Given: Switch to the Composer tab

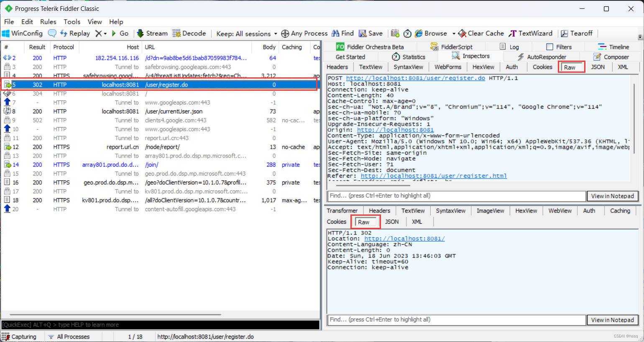Looking at the screenshot, I should 611,57.
